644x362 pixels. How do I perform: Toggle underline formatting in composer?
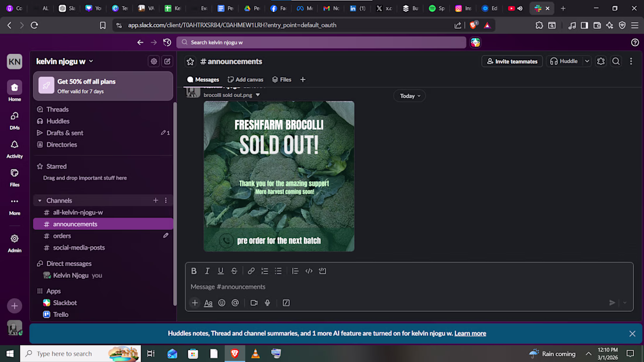[x=221, y=271]
